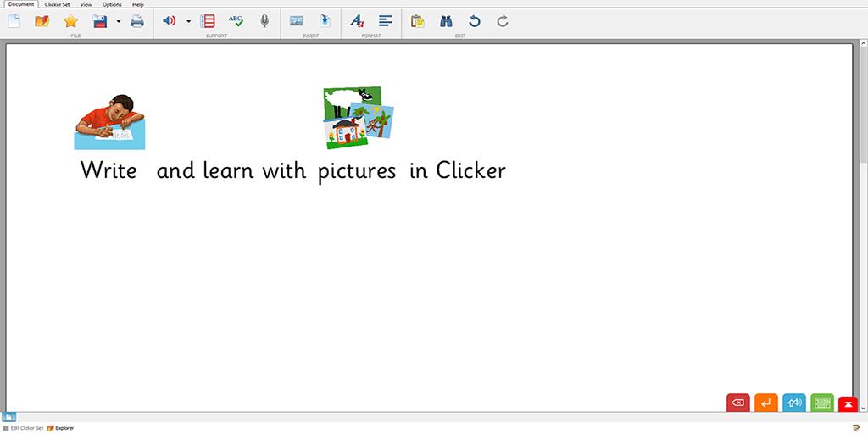Click the blue speak sentence button
The image size is (868, 434).
(x=794, y=403)
